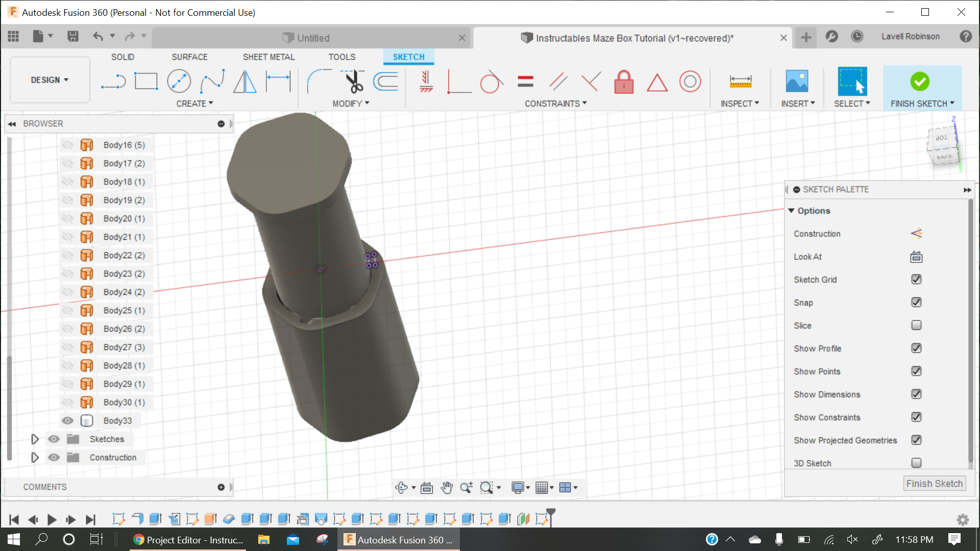Viewport: 980px width, 551px height.
Task: Click the Select tool icon
Action: pyautogui.click(x=852, y=81)
